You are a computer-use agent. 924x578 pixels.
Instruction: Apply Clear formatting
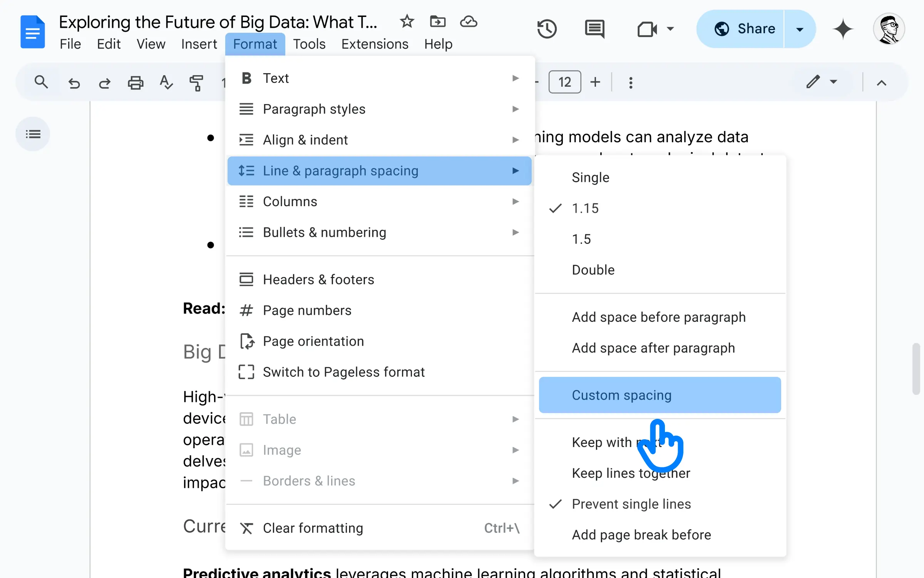pyautogui.click(x=380, y=528)
